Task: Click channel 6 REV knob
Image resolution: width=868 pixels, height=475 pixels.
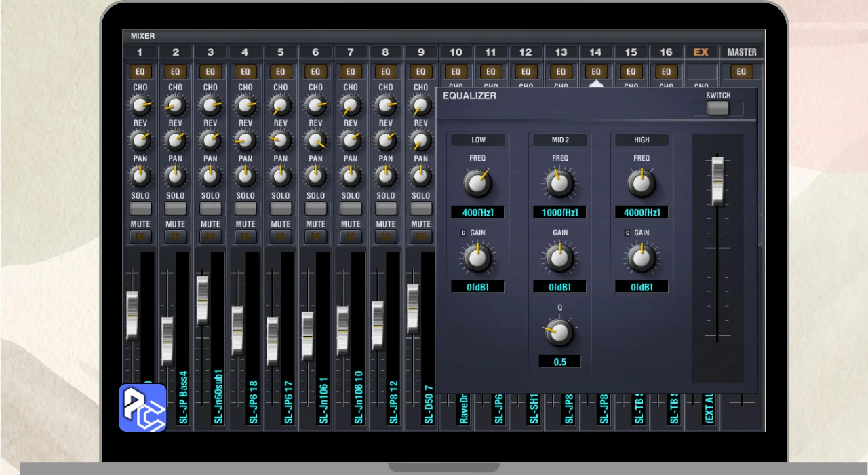Action: click(315, 140)
